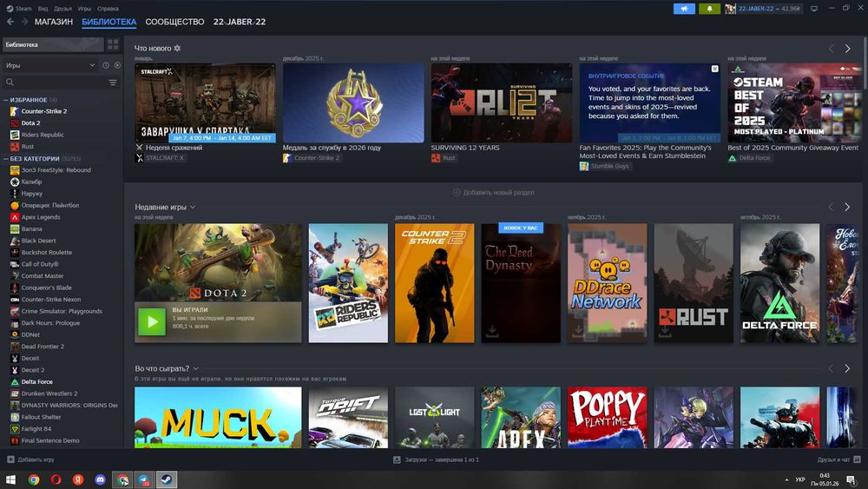This screenshot has height=489, width=868.
Task: Select Apex Legends in the game list
Action: [x=41, y=217]
